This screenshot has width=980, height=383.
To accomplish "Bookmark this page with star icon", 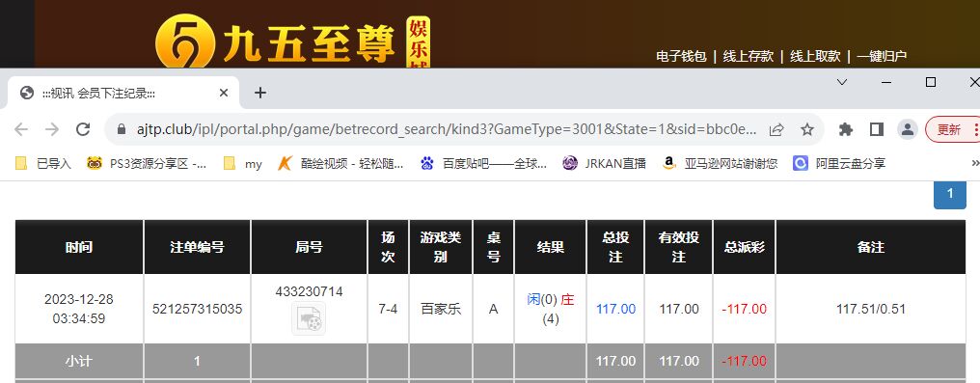I will (807, 129).
